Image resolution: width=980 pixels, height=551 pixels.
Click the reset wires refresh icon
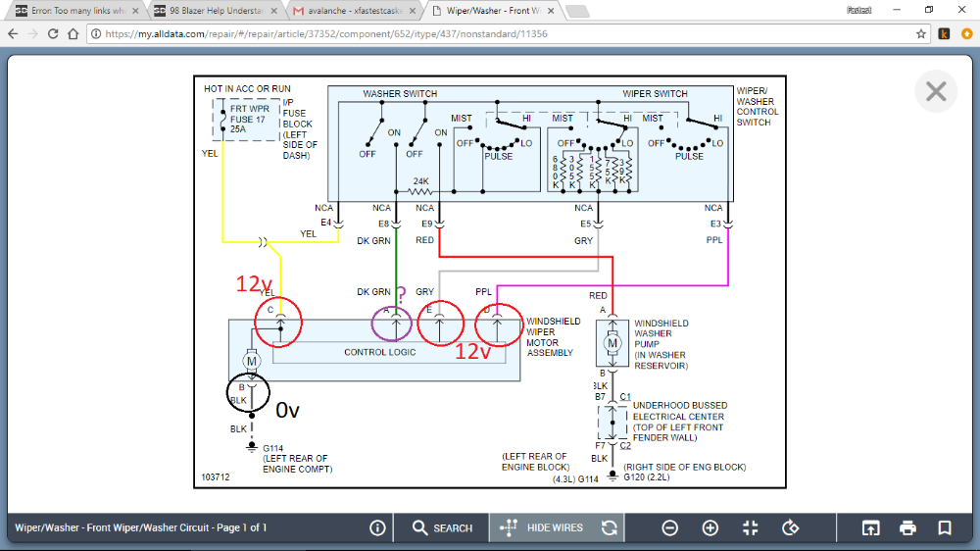610,528
